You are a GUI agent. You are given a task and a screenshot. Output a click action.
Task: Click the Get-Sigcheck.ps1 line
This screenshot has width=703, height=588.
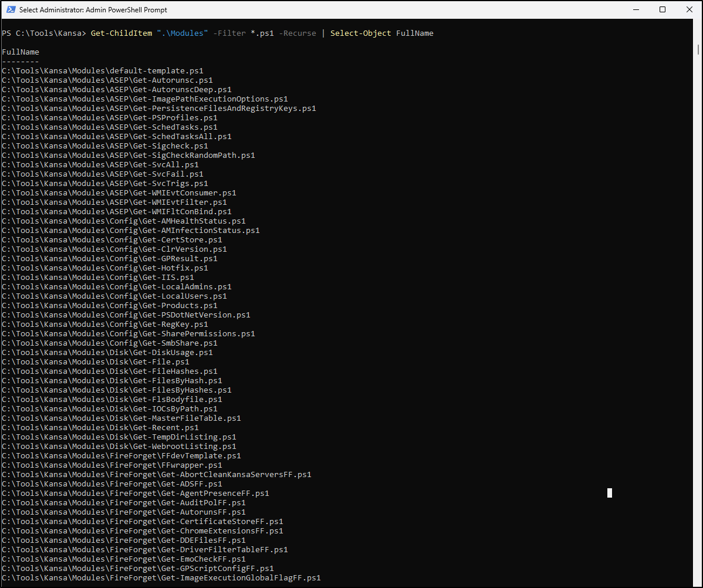[x=105, y=146]
